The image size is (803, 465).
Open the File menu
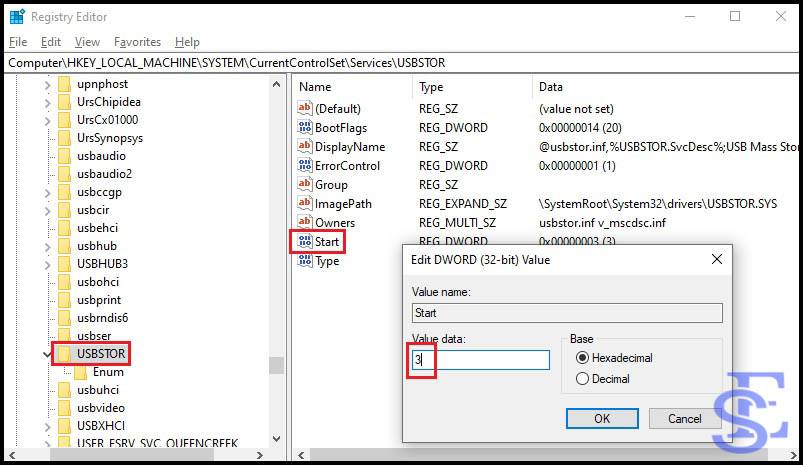point(18,42)
